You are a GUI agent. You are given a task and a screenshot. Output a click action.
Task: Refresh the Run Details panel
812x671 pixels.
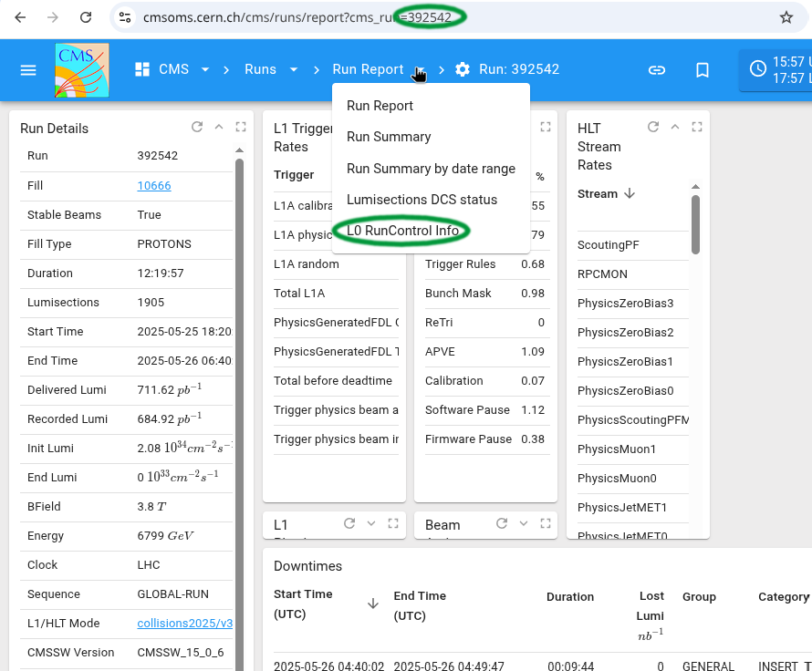(196, 128)
